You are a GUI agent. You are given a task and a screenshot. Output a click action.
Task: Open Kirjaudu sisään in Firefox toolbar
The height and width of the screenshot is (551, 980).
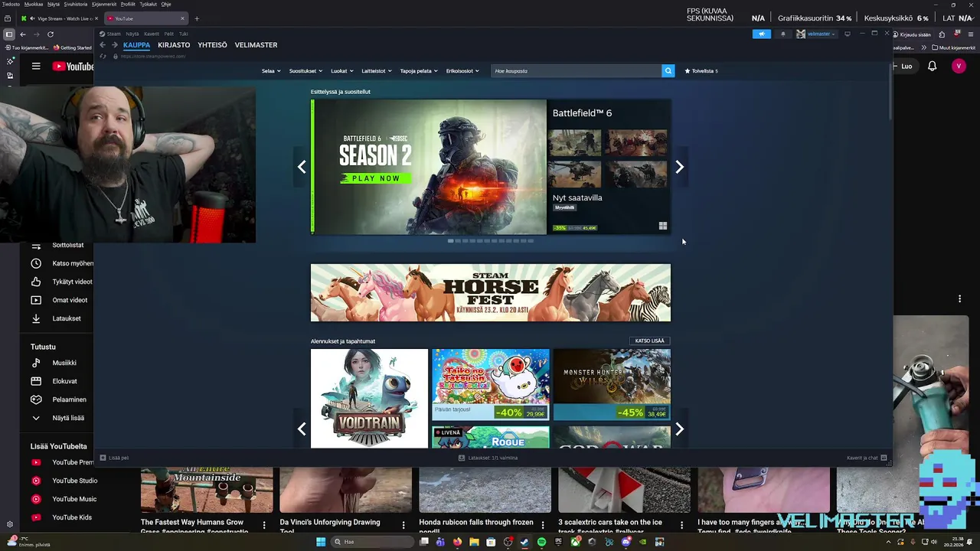(x=911, y=34)
